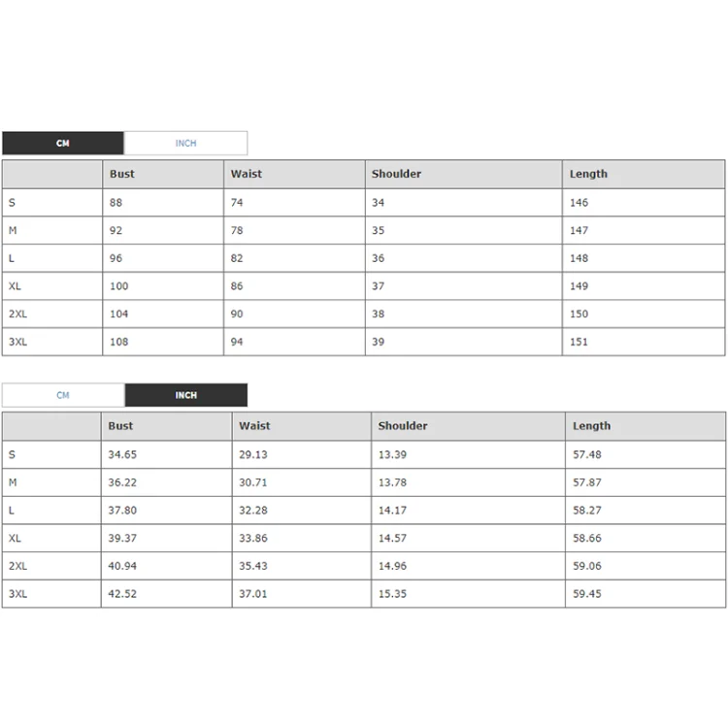The width and height of the screenshot is (728, 728).
Task: Select the length cell showing 147
Action: tap(579, 231)
